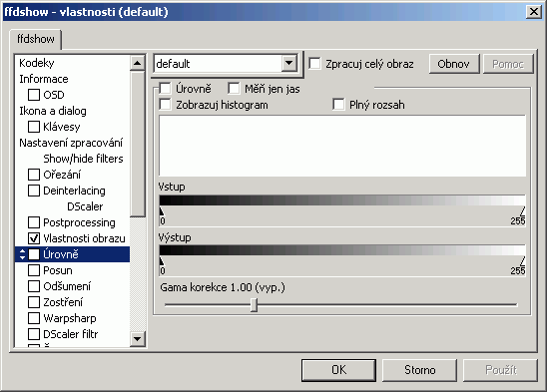Enable the Klávesy checkbox
Screen dimensions: 547x392
point(34,127)
